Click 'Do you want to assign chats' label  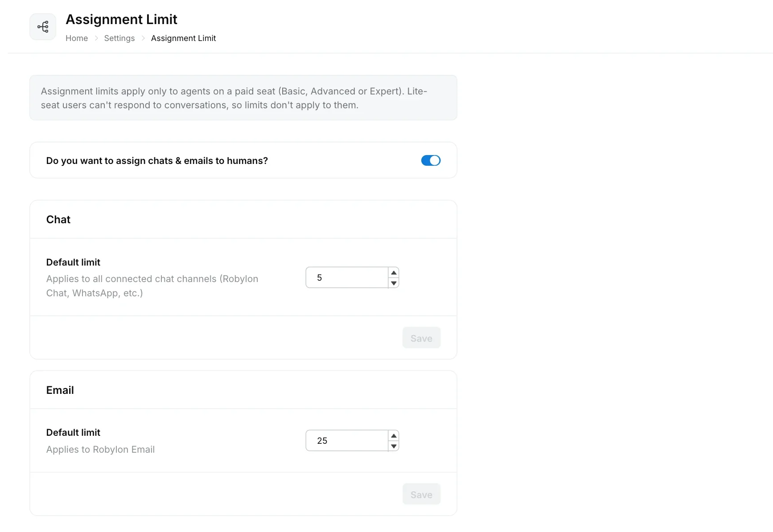157,161
